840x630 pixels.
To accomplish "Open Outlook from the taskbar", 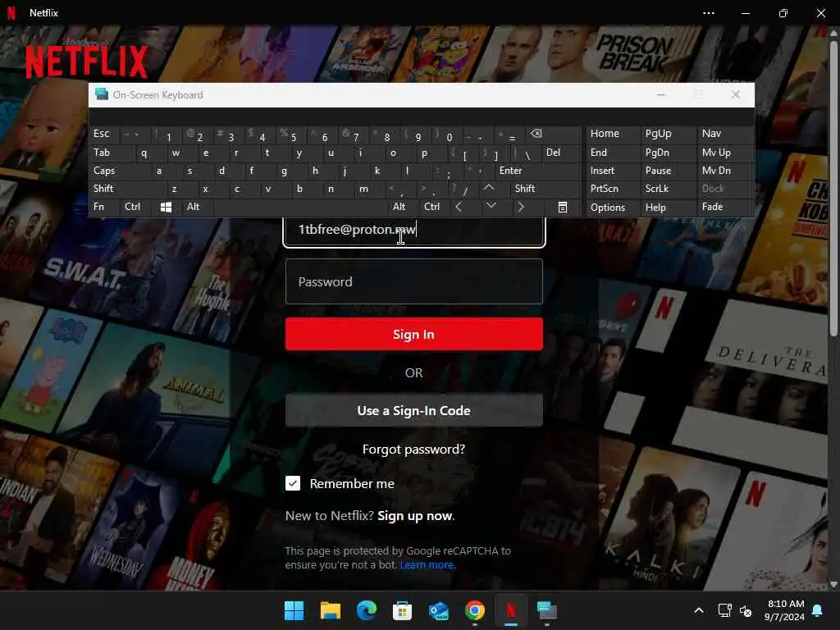I will [x=439, y=610].
